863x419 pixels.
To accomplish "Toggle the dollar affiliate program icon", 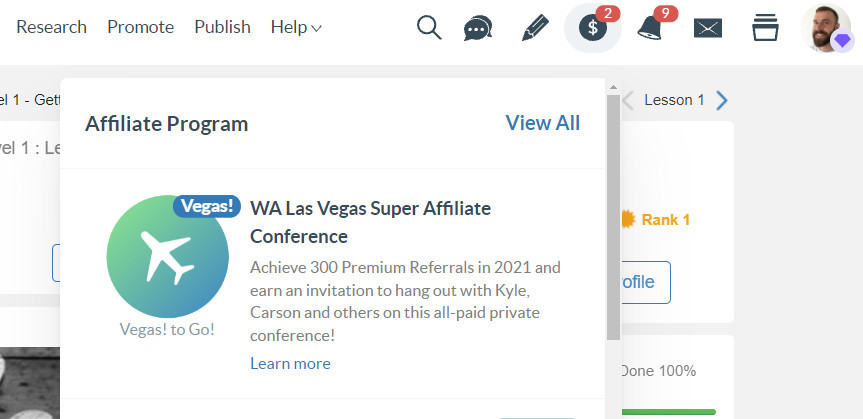I will click(x=593, y=28).
